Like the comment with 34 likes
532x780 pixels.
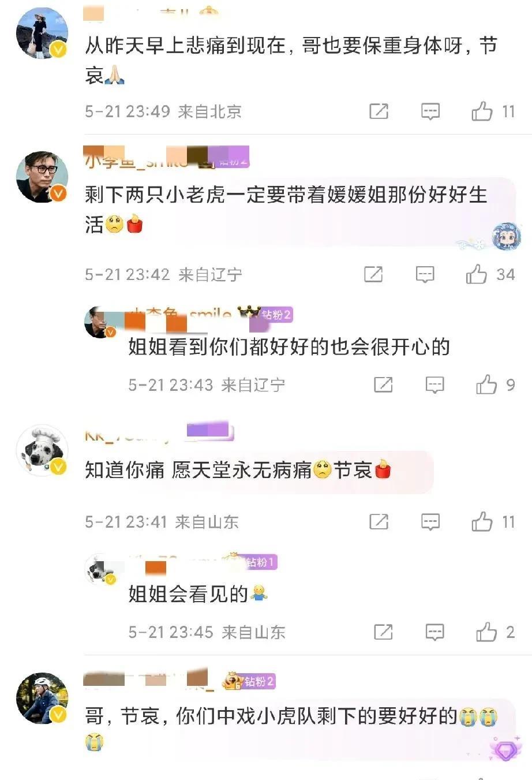click(x=477, y=274)
